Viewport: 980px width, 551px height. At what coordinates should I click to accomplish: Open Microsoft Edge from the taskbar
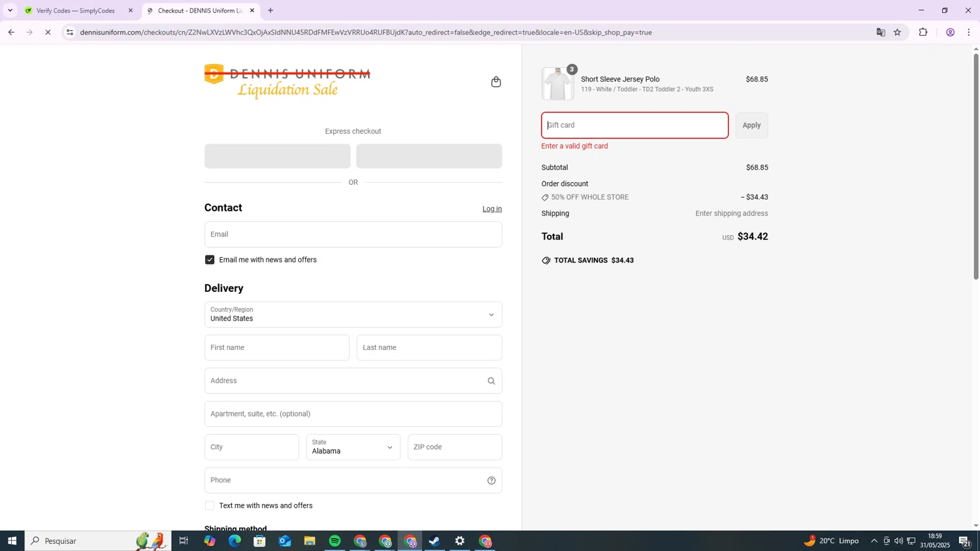235,541
